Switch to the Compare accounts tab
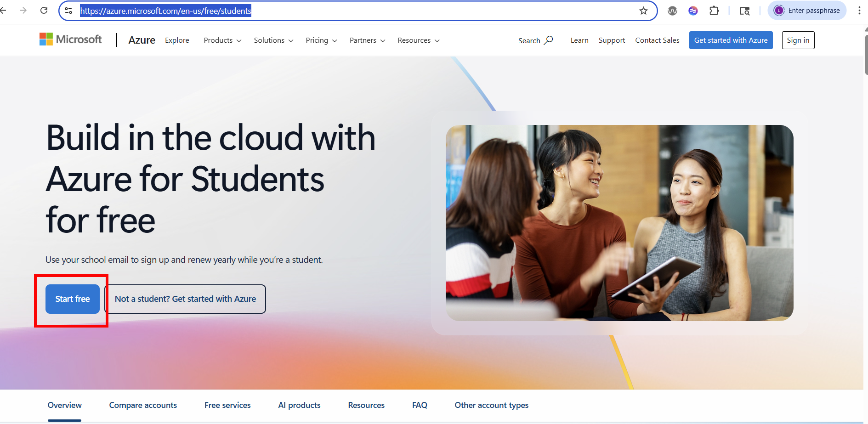Viewport: 868px width, 424px height. coord(143,405)
